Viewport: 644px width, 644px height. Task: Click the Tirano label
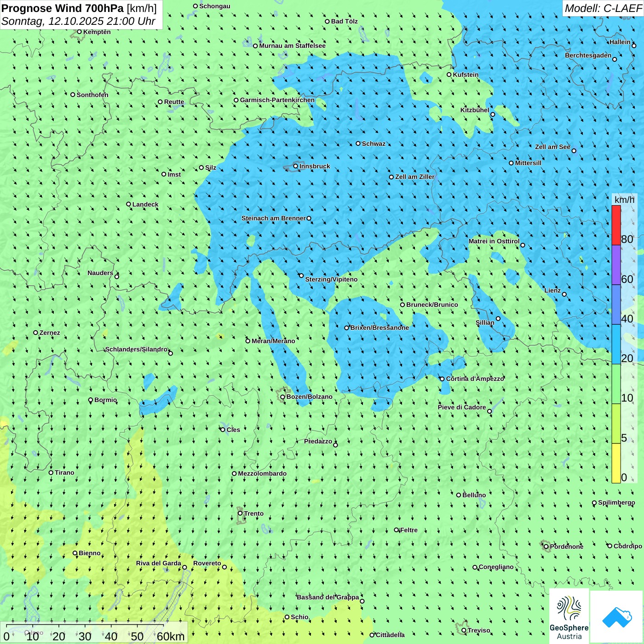pyautogui.click(x=64, y=472)
